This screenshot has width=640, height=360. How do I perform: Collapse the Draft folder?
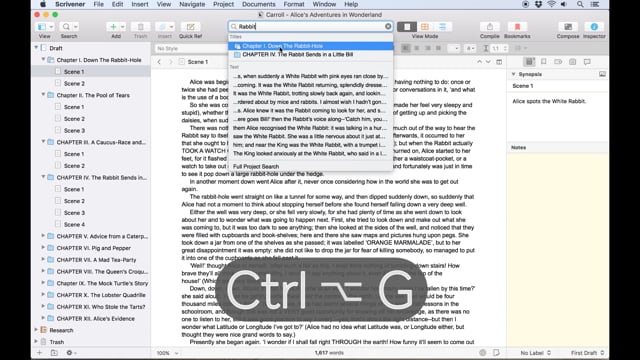pyautogui.click(x=36, y=48)
